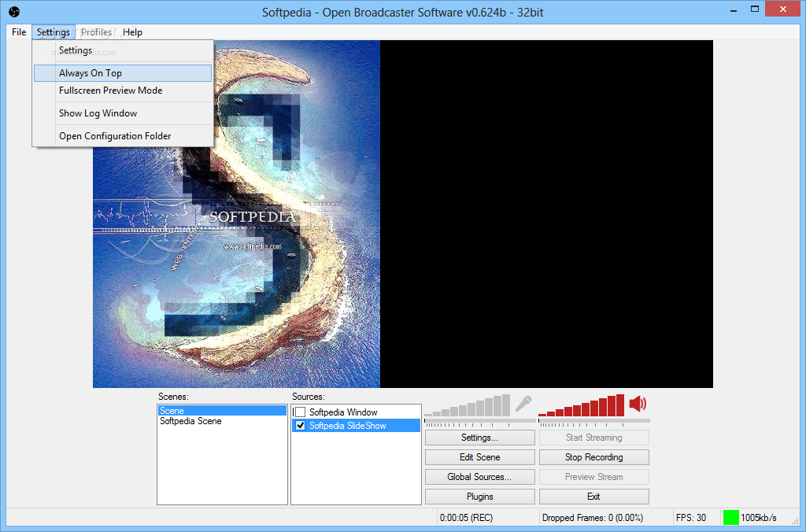This screenshot has height=532, width=806.
Task: Open the Help menu
Action: coord(132,31)
